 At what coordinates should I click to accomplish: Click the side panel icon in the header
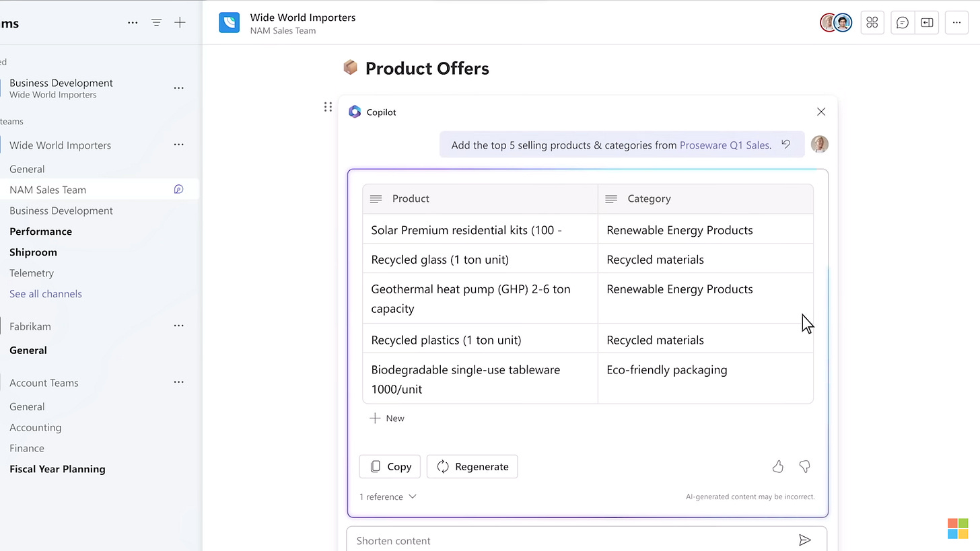tap(927, 23)
